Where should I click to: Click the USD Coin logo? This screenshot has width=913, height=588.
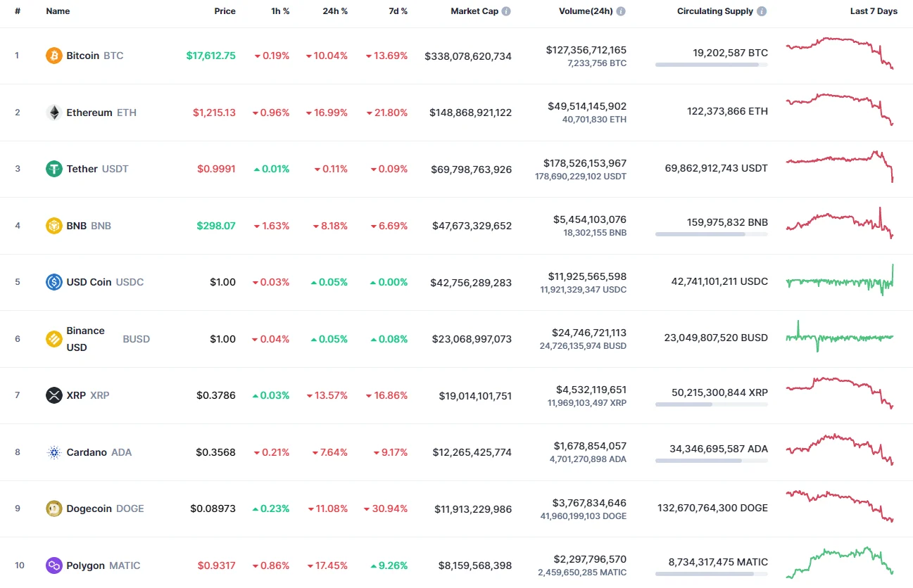point(54,282)
